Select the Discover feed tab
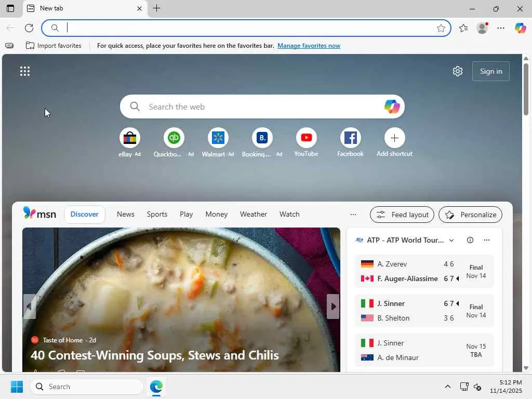Viewport: 532px width, 399px height. (x=85, y=215)
